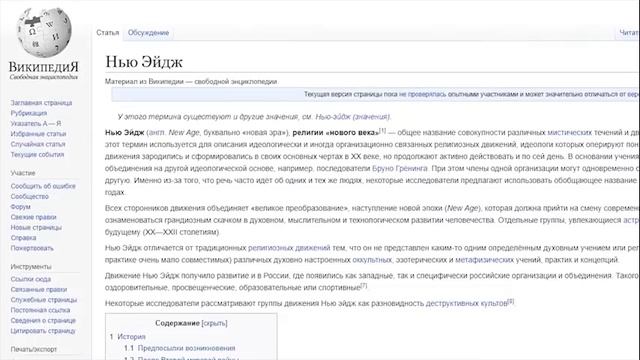The width and height of the screenshot is (640, 360).
Task: Open Сообщество link
Action: click(x=29, y=196)
